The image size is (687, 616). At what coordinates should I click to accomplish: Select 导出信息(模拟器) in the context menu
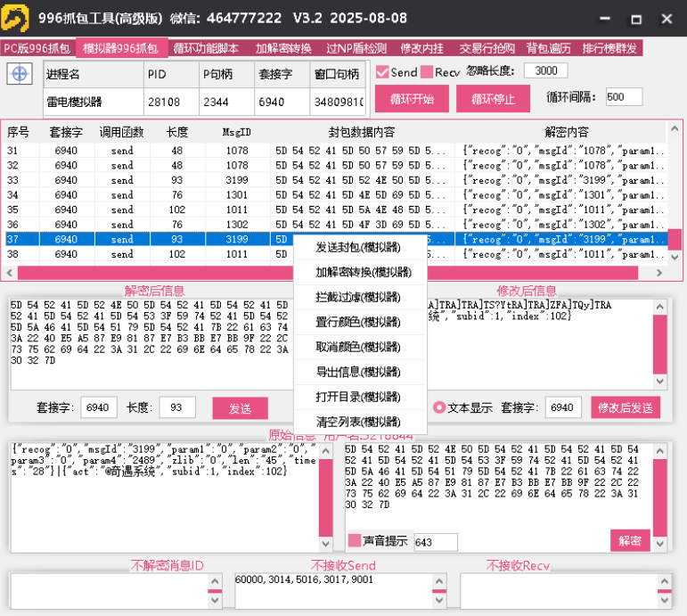(x=358, y=372)
